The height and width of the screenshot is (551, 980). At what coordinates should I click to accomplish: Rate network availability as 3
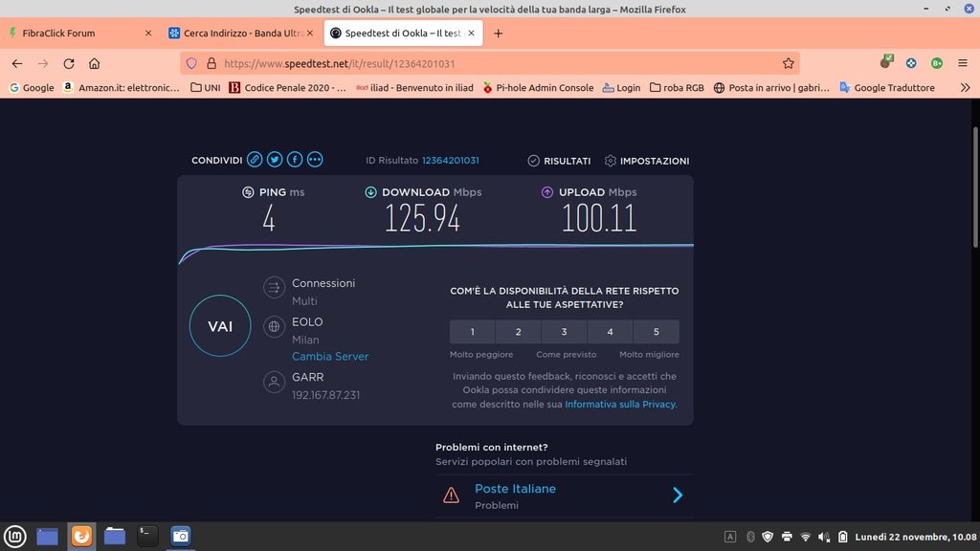(x=564, y=332)
